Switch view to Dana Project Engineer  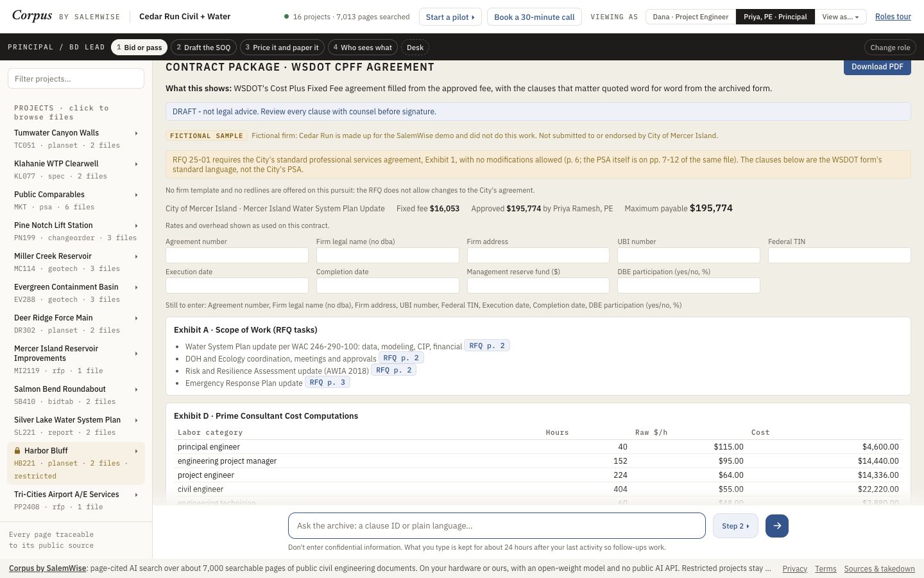tap(690, 17)
